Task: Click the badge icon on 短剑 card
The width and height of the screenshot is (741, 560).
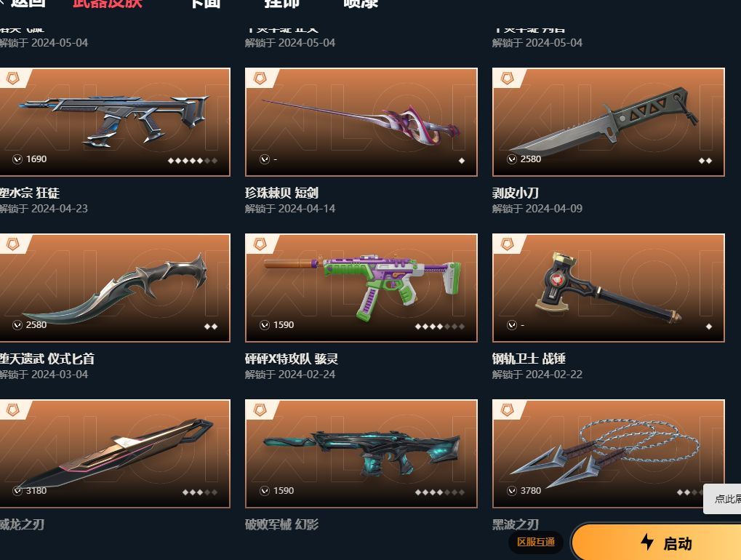Action: [260, 79]
